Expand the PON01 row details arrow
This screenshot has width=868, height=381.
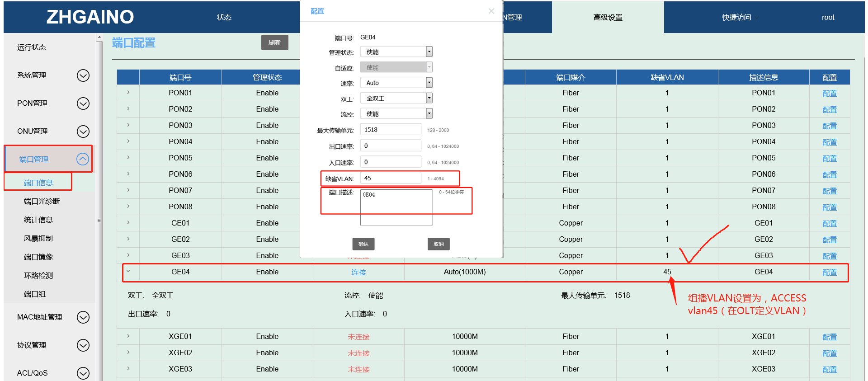(128, 93)
